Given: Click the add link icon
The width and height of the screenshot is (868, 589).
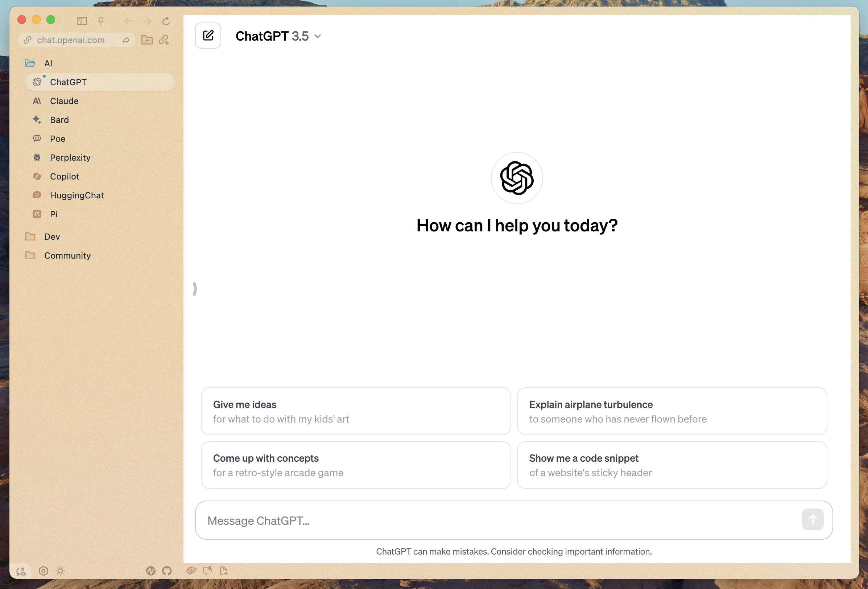Looking at the screenshot, I should point(164,40).
